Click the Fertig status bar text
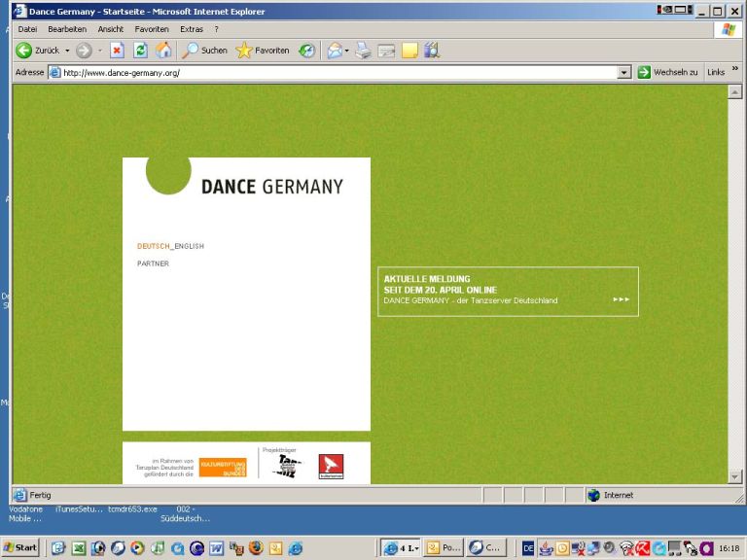The width and height of the screenshot is (747, 560). tap(40, 495)
